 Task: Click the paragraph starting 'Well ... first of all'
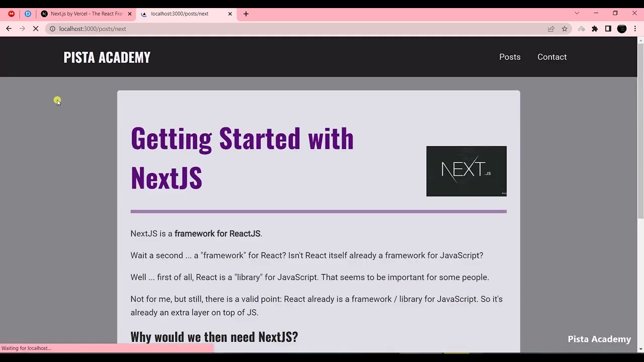309,277
